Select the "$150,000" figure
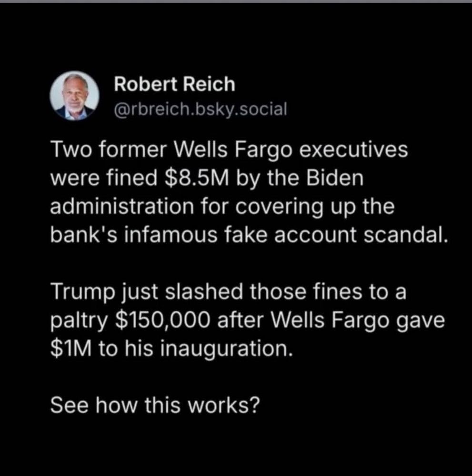 click(163, 320)
